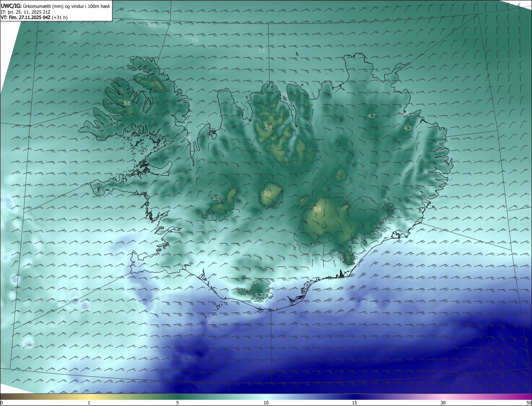Click the 4.7 value in northeast Iceland
The height and width of the screenshot is (406, 532).
pos(372,116)
